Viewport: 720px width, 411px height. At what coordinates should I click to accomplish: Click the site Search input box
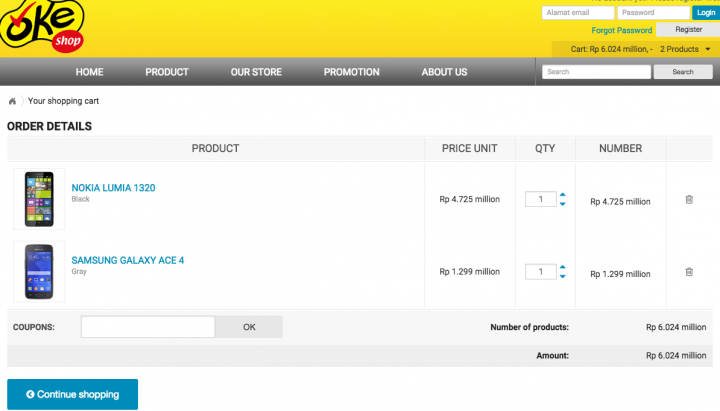pyautogui.click(x=596, y=72)
